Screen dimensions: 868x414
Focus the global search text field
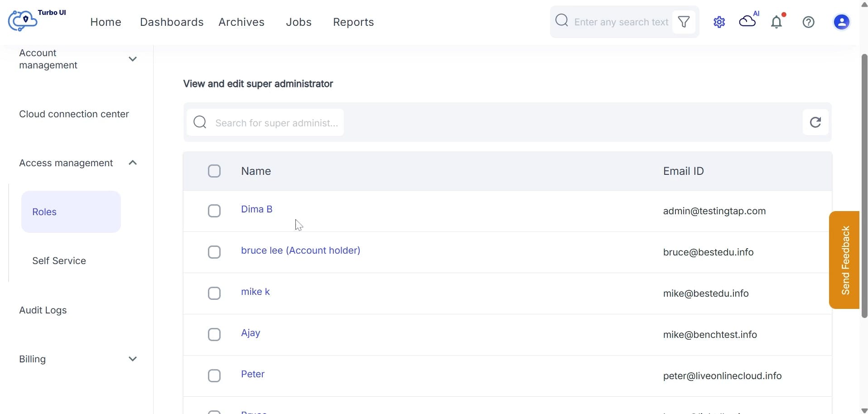tap(622, 22)
